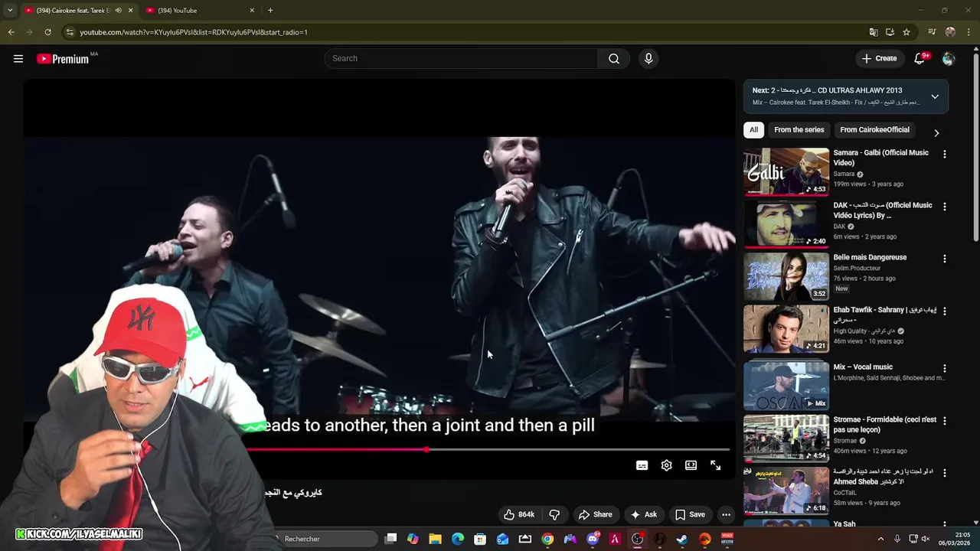Open YouTube notifications bell
980x551 pixels.
[921, 58]
